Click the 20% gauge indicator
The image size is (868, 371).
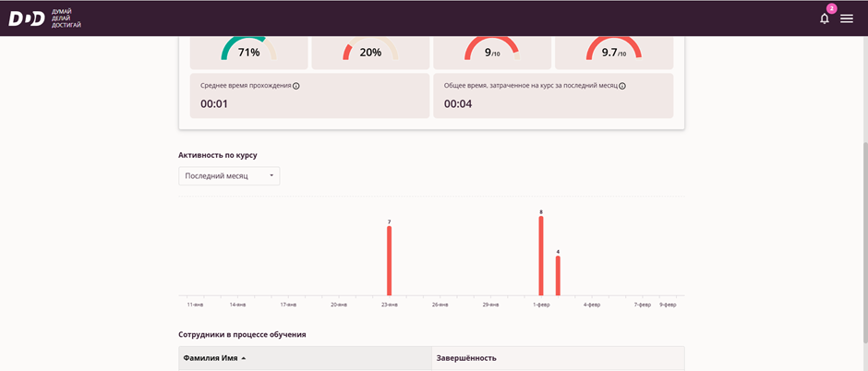coord(370,52)
